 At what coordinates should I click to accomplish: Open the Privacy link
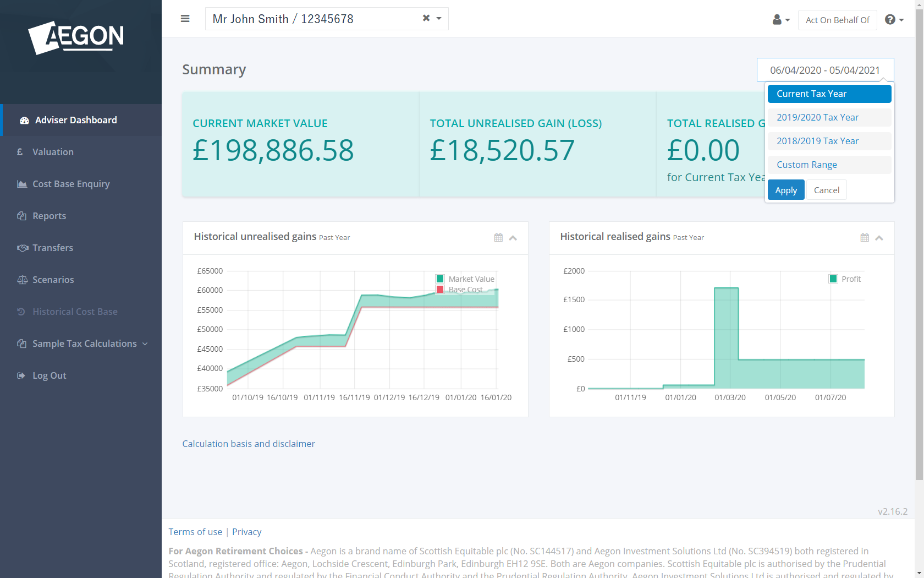[x=246, y=532]
